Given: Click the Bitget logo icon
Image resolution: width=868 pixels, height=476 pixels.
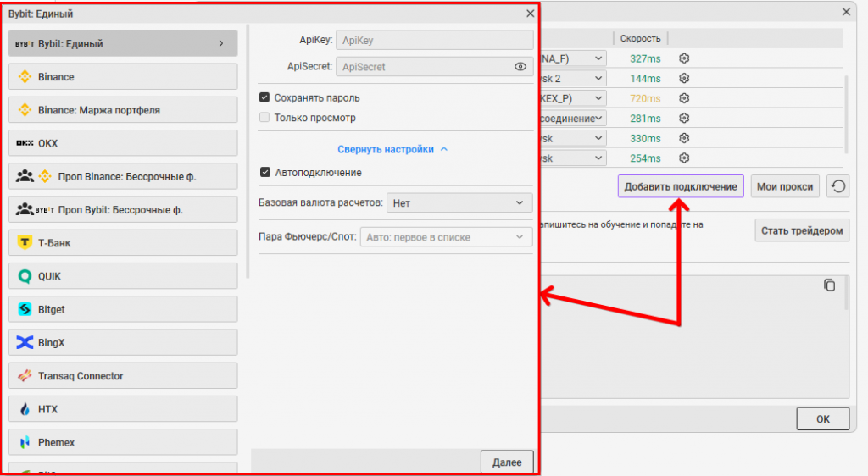Looking at the screenshot, I should coord(25,308).
